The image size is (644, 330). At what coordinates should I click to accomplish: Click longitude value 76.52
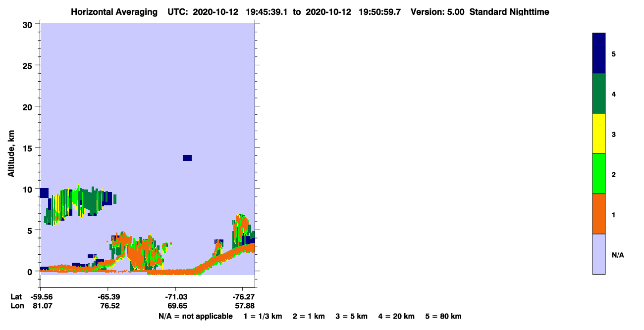[109, 306]
